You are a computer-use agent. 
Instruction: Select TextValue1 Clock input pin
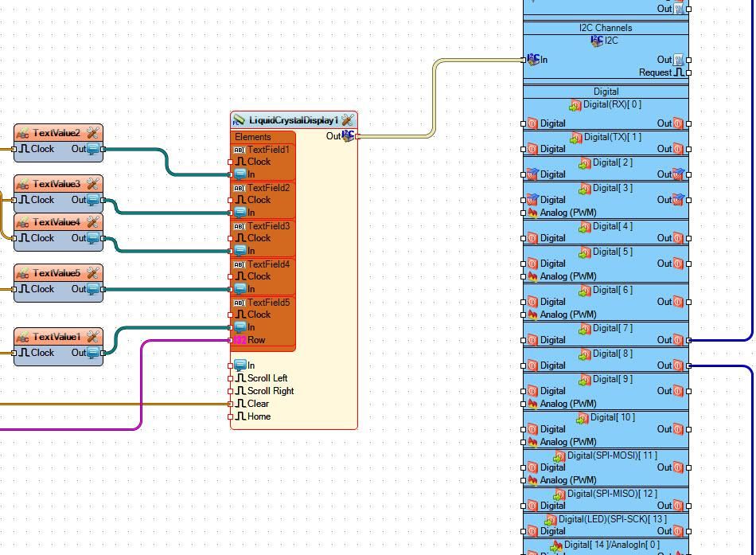point(25,353)
